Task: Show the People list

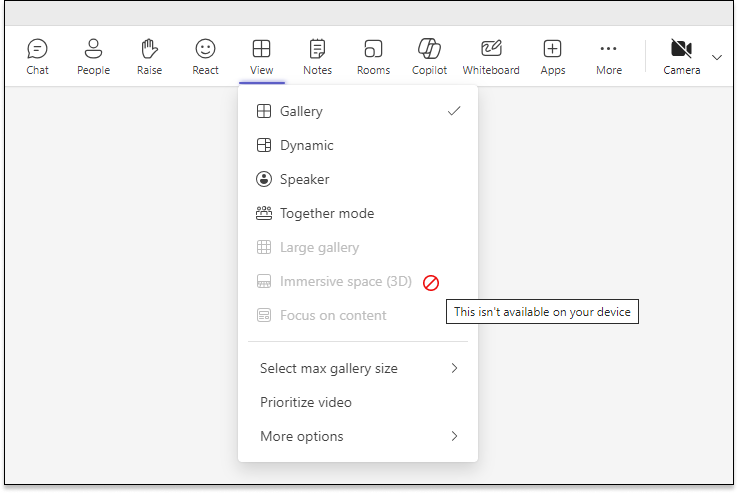Action: tap(93, 57)
